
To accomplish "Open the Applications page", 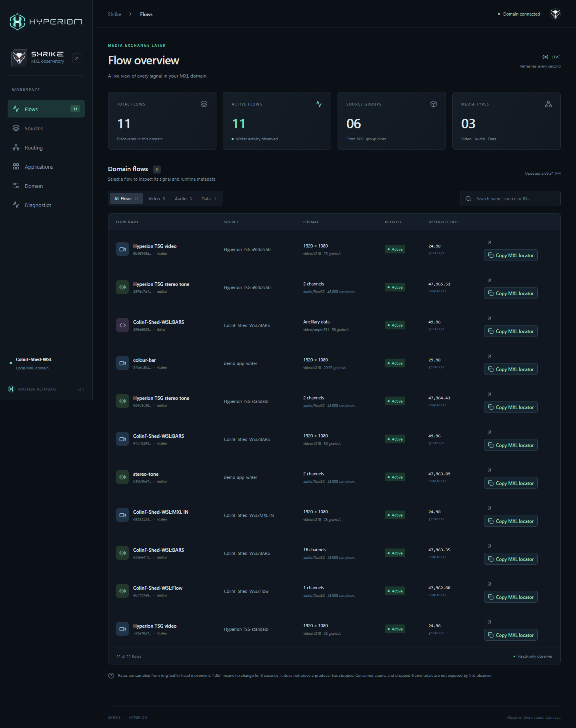I will pyautogui.click(x=46, y=167).
